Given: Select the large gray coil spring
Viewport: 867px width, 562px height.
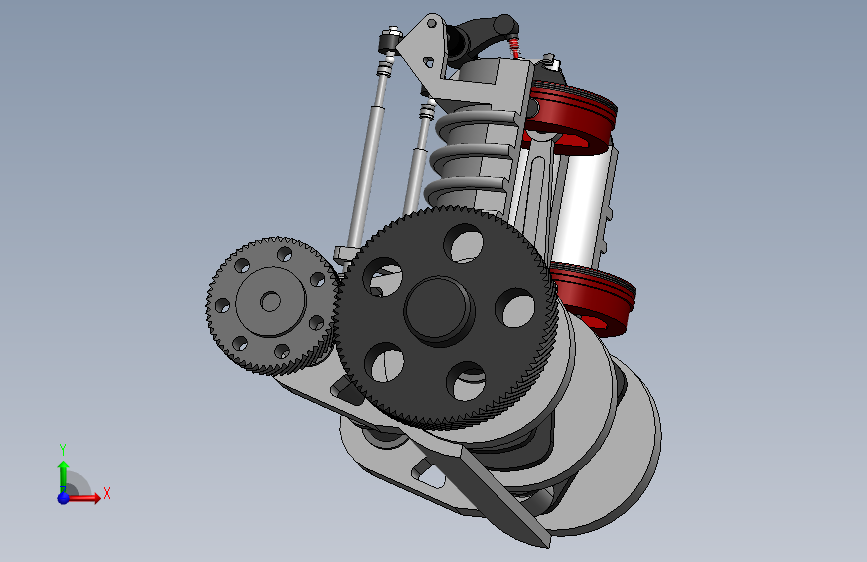Looking at the screenshot, I should click(x=470, y=158).
